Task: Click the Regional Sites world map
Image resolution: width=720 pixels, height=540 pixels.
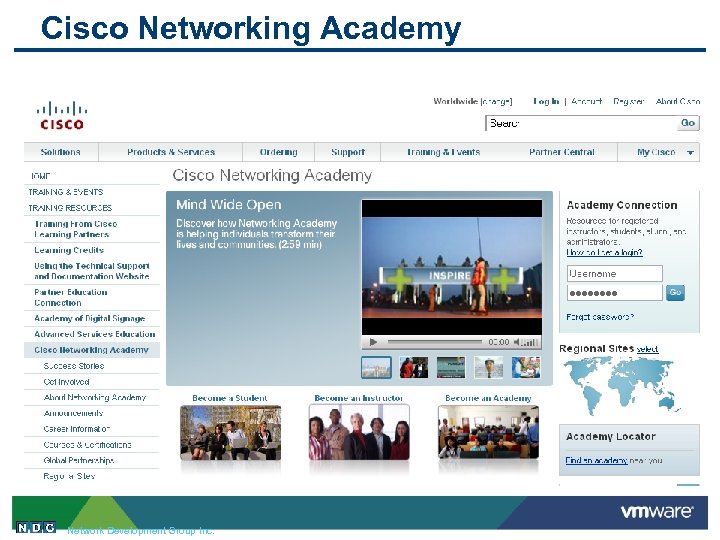Action: click(622, 387)
